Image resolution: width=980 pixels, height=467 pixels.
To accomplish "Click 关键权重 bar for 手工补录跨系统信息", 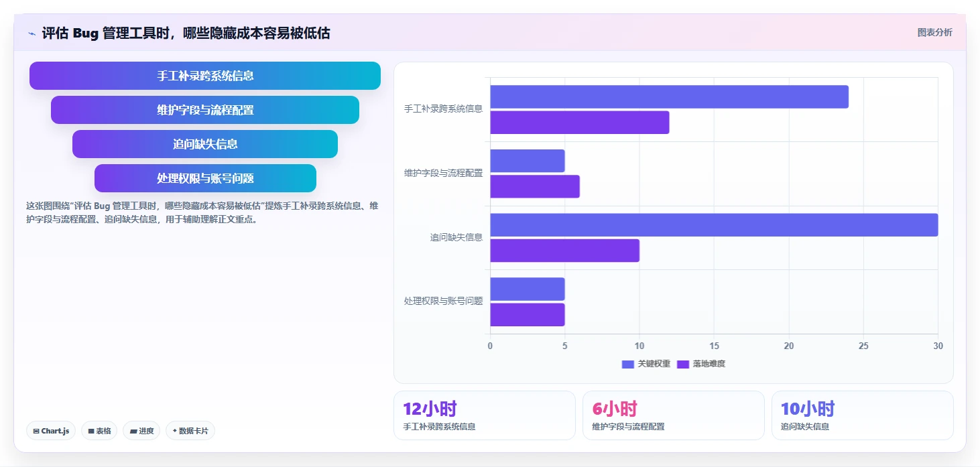I will click(669, 96).
